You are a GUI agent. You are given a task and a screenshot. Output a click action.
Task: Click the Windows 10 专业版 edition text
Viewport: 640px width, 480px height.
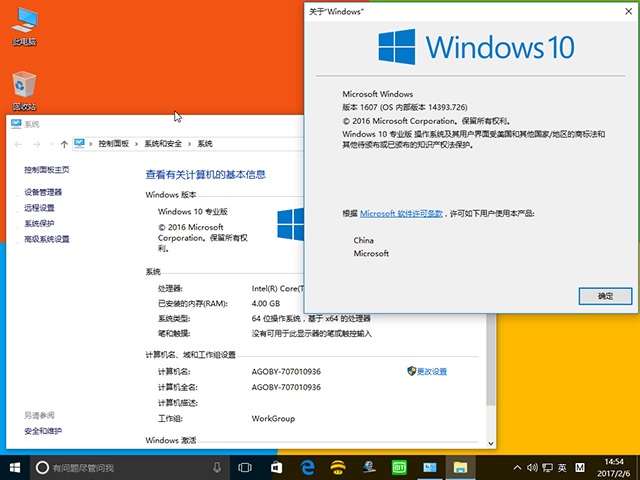[x=193, y=211]
